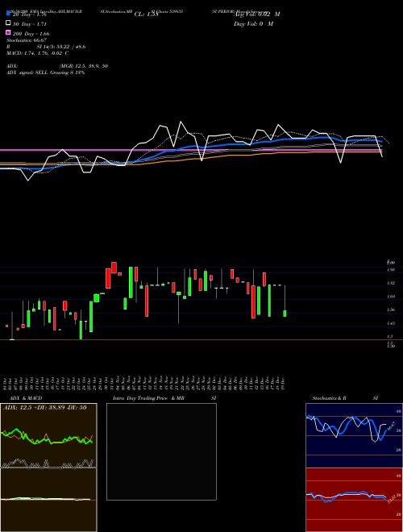Click the 'Avg Vol: 0.02 M' label
The height and width of the screenshot is (532, 403).
tap(257, 15)
